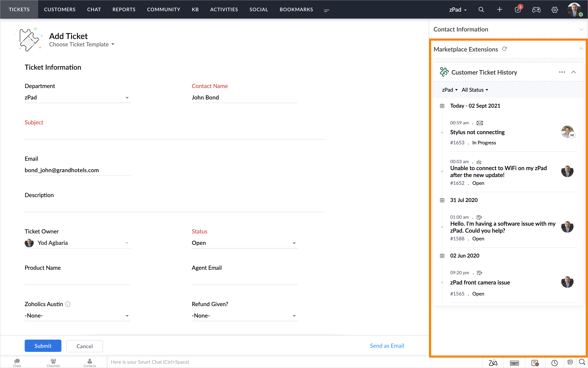Open the Reports tab
This screenshot has height=368, width=588.
pyautogui.click(x=124, y=9)
